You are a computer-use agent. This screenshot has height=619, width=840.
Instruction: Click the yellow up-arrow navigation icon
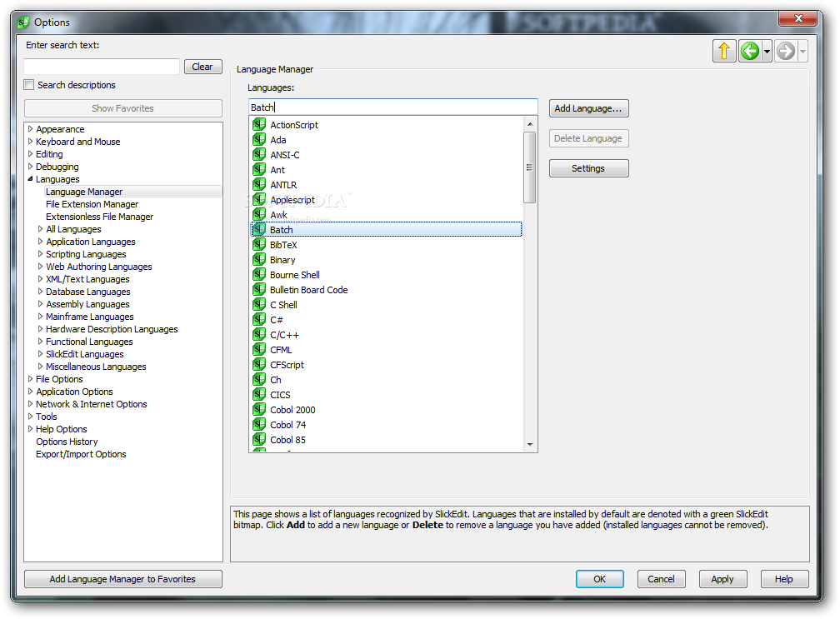coord(724,51)
